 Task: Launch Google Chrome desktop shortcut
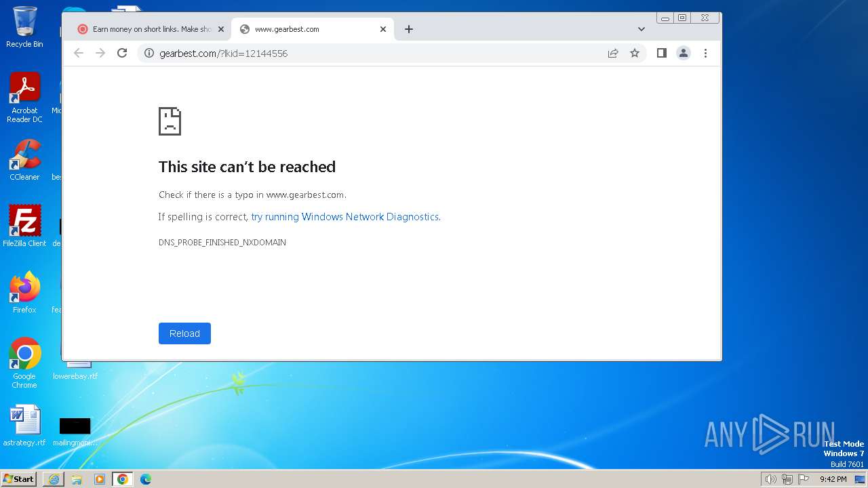pyautogui.click(x=24, y=363)
